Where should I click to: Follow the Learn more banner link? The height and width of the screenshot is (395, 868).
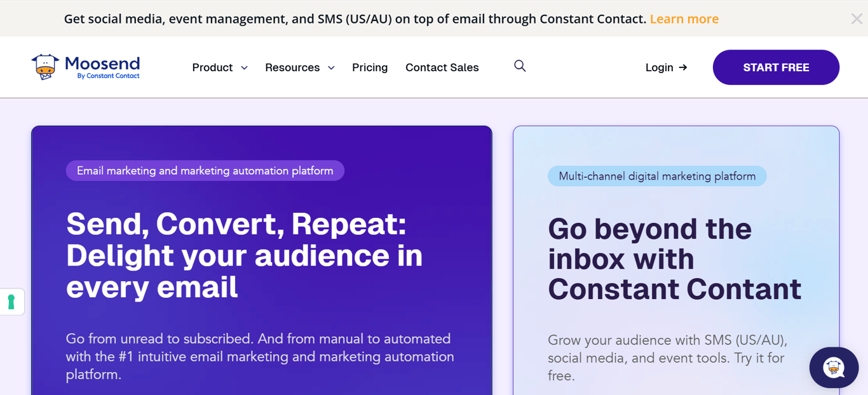[x=684, y=19]
